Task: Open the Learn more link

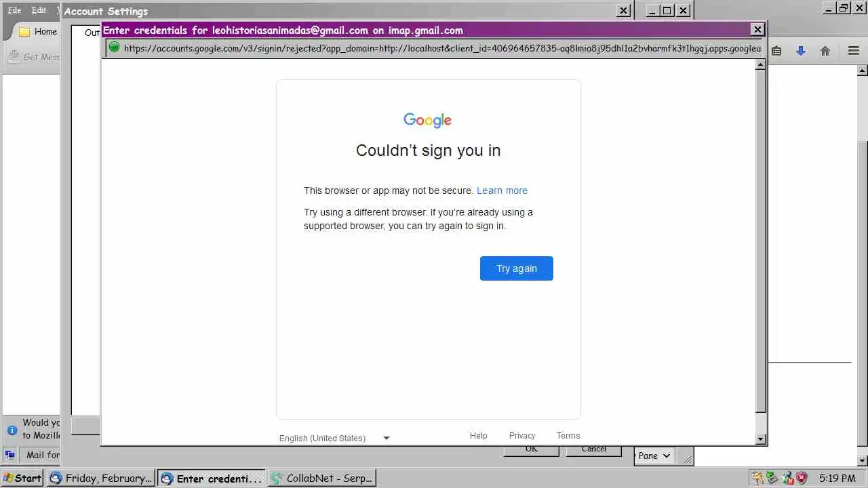Action: click(502, 190)
